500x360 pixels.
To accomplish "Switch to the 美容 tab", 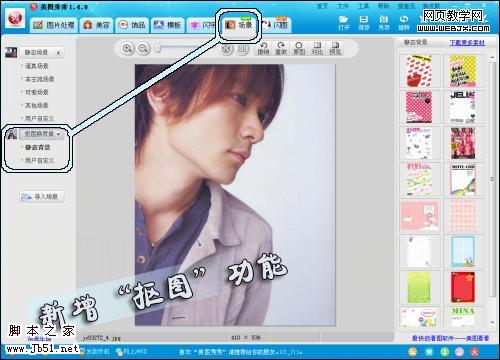I will 96,25.
